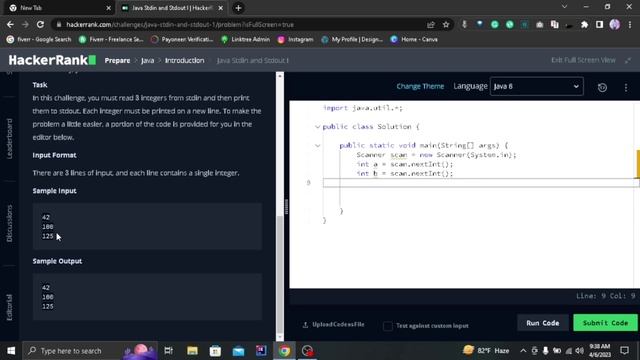The height and width of the screenshot is (360, 640).
Task: Show hidden system tray icons chevron
Action: click(523, 351)
